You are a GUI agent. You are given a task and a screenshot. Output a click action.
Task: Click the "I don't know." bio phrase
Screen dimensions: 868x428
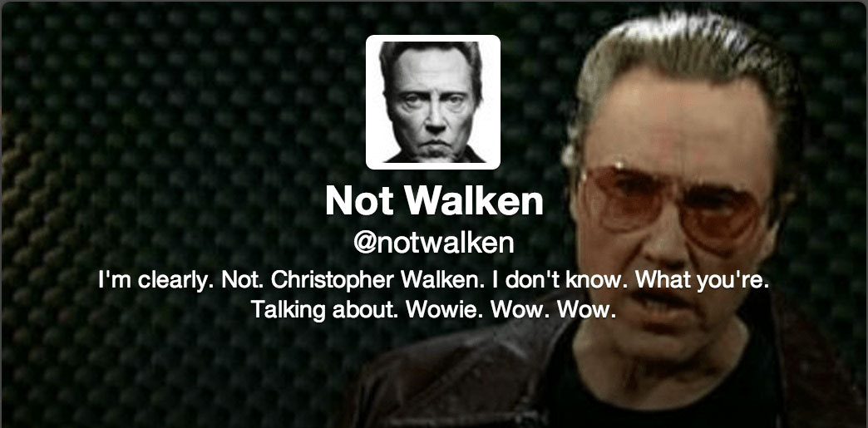[x=559, y=280]
